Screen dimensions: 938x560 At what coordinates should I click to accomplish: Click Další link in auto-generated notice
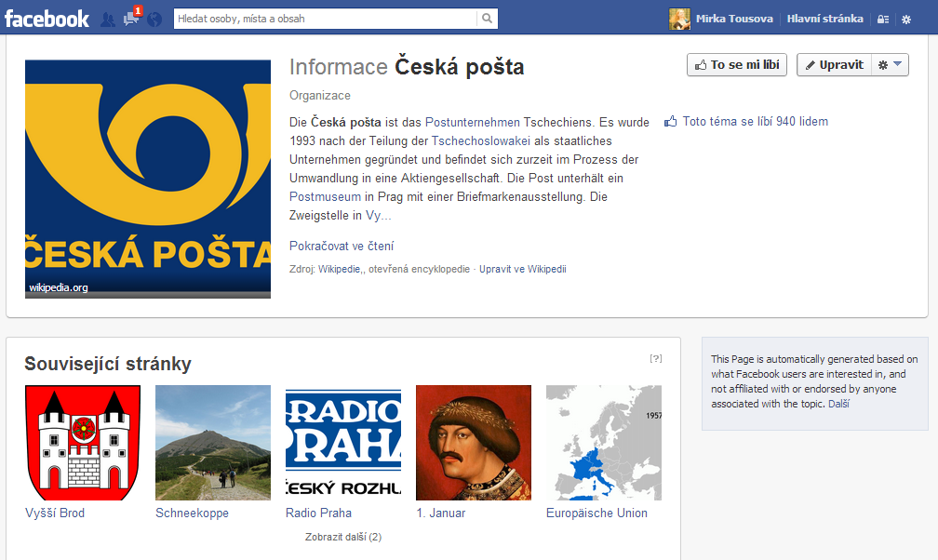pos(838,404)
